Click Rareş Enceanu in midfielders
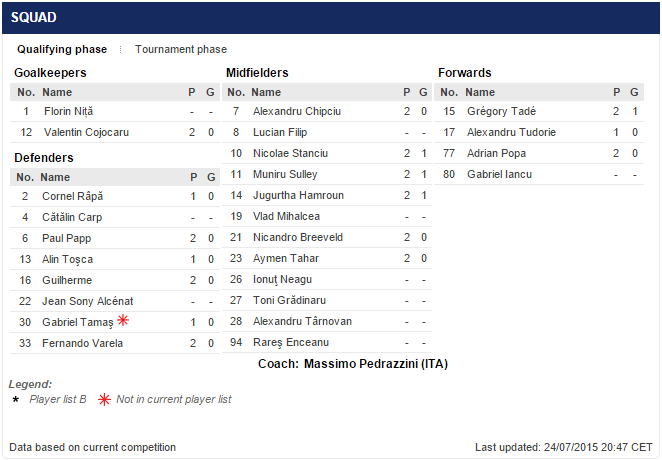The image size is (662, 460). click(x=289, y=342)
